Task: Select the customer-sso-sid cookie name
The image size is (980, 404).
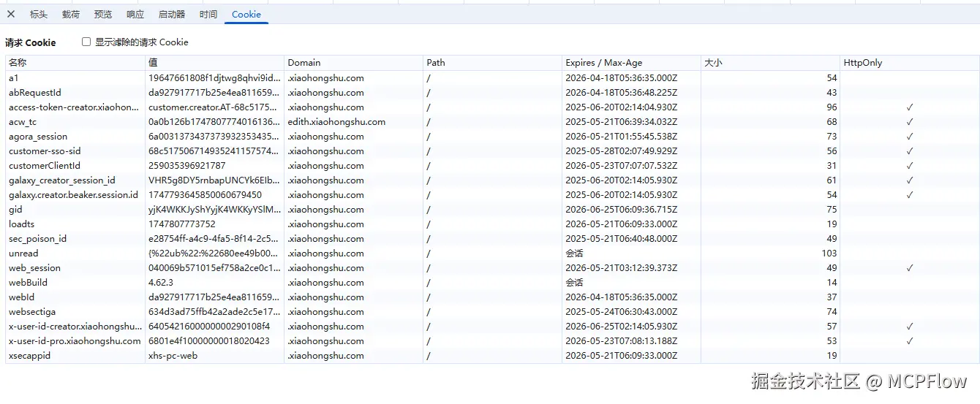Action: click(x=45, y=151)
